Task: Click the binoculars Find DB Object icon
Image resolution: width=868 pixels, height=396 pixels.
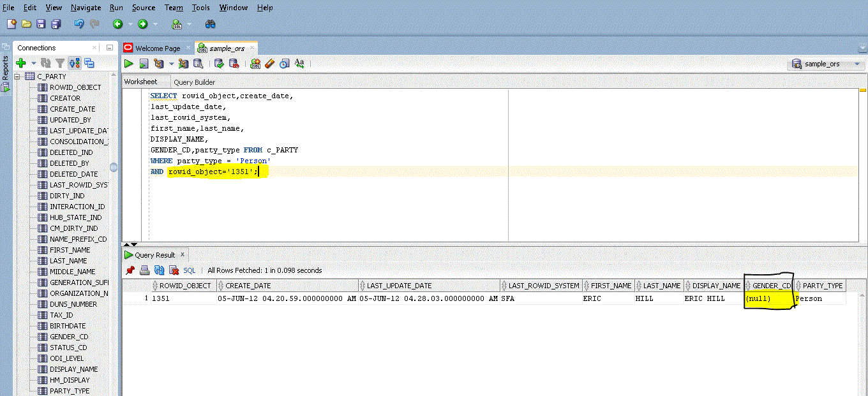Action: pyautogui.click(x=210, y=24)
